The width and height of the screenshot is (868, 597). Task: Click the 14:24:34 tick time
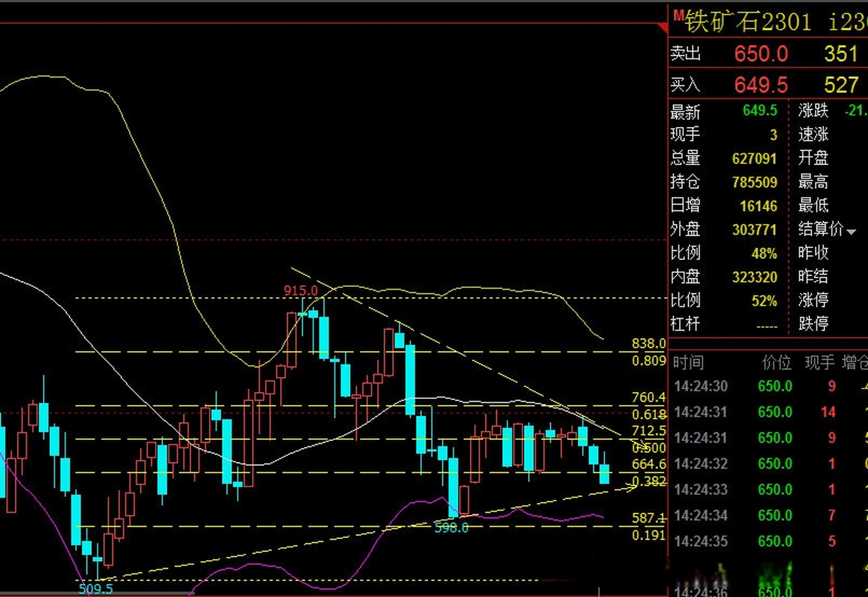(701, 515)
